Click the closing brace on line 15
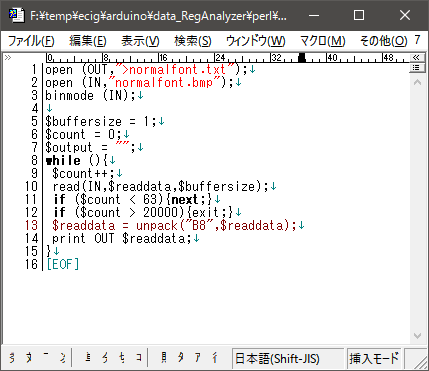This screenshot has width=429, height=371. click(x=49, y=252)
